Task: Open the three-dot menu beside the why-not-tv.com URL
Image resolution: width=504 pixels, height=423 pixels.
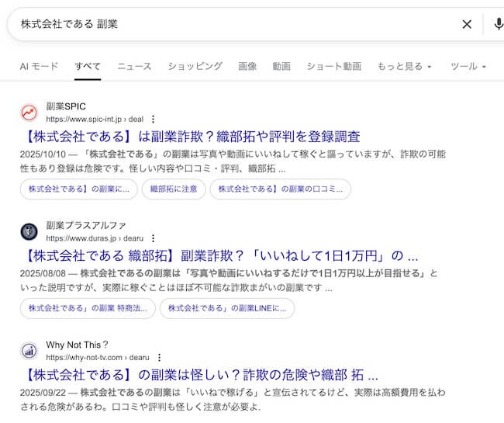Action: [159, 358]
